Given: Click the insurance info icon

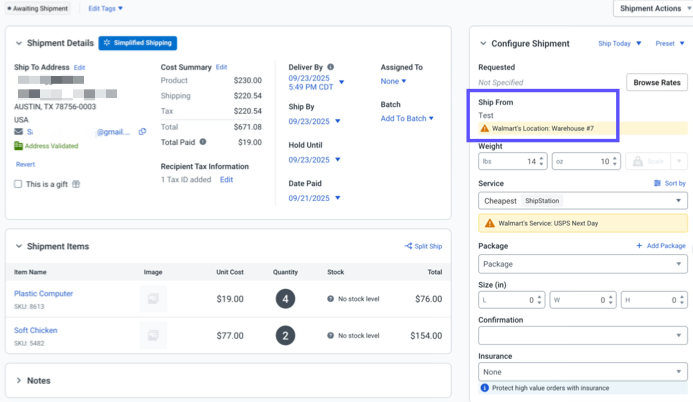Looking at the screenshot, I should coord(485,387).
